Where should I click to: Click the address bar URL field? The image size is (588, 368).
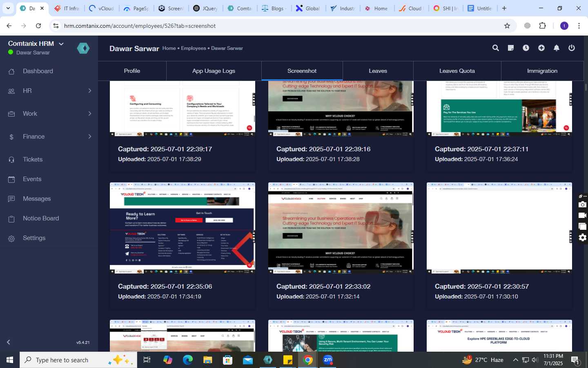pyautogui.click(x=282, y=26)
